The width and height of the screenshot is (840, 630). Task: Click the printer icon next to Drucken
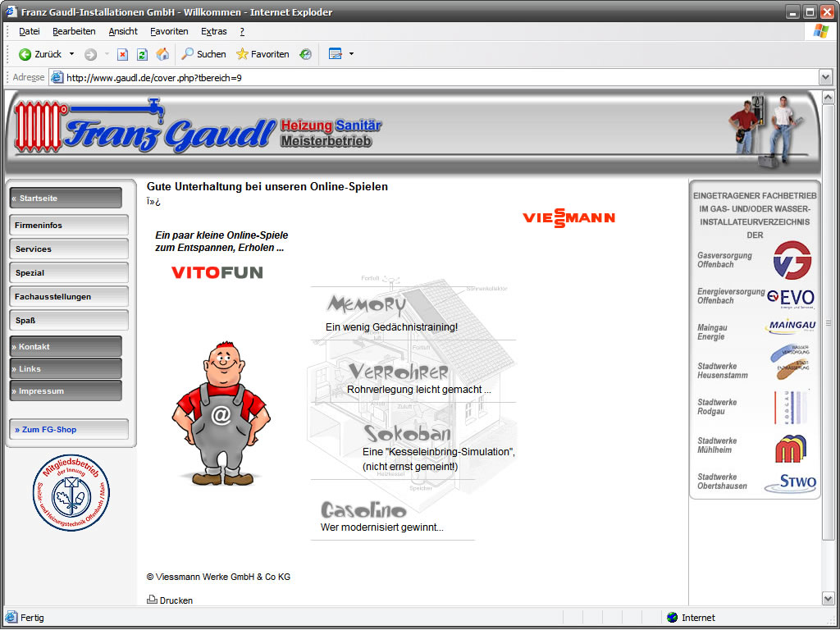152,600
